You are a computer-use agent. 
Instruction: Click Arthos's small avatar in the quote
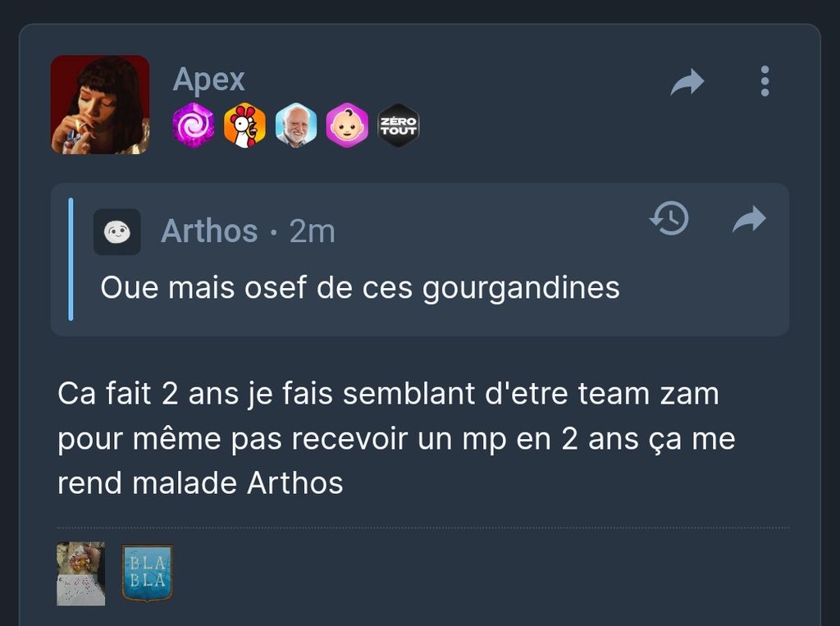tap(117, 231)
